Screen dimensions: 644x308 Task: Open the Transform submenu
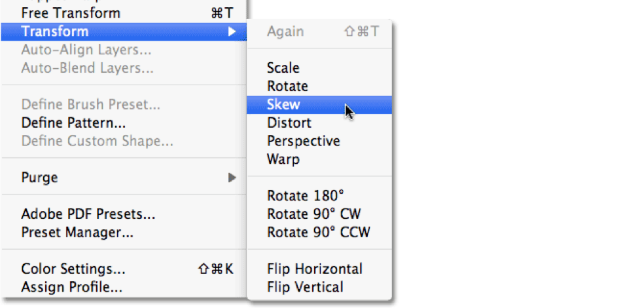55,31
